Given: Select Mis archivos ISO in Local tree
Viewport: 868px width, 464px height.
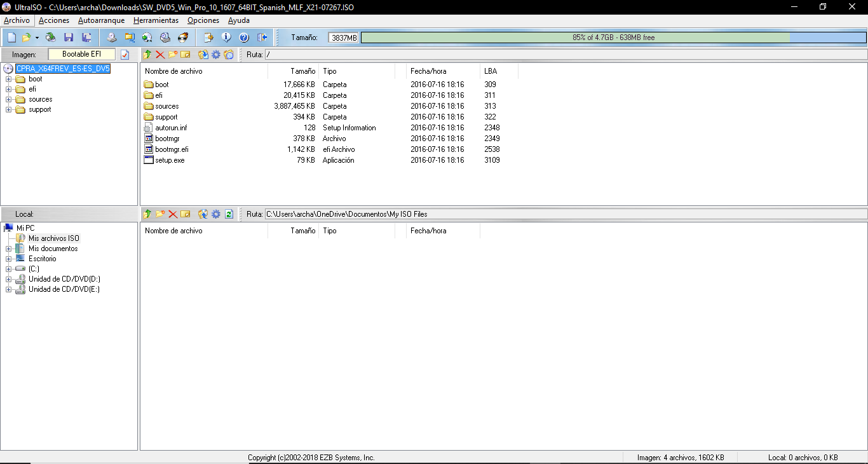Looking at the screenshot, I should coord(54,238).
